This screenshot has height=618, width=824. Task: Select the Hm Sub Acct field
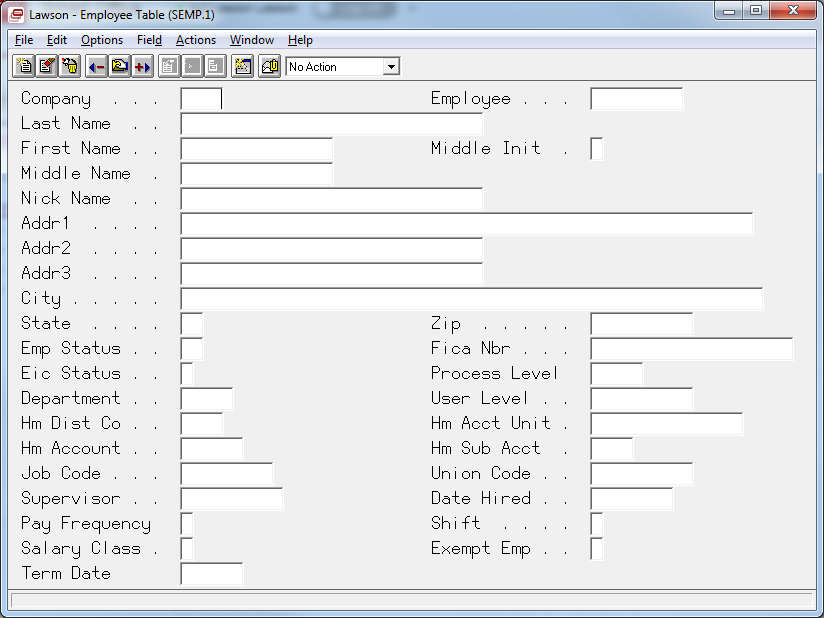pyautogui.click(x=612, y=448)
